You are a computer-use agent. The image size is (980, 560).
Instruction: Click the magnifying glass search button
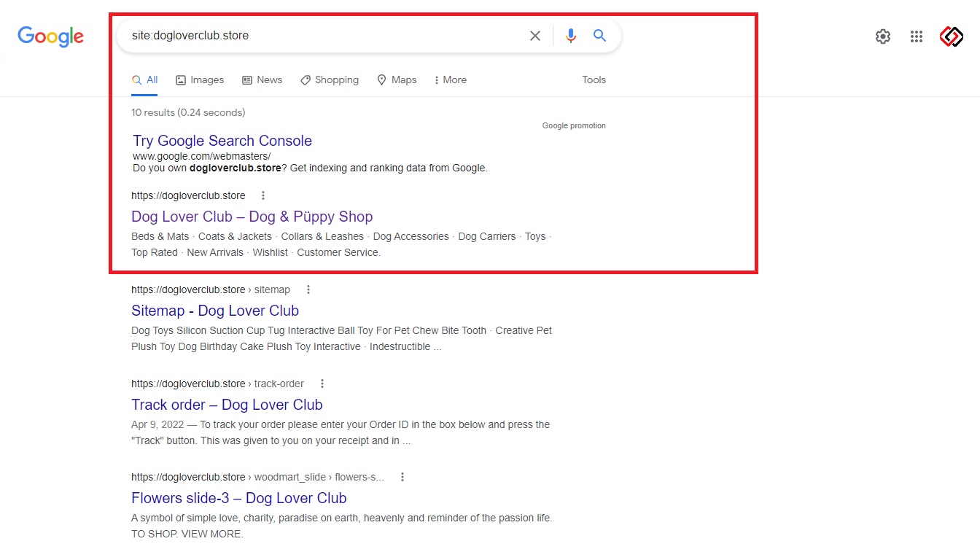(599, 36)
